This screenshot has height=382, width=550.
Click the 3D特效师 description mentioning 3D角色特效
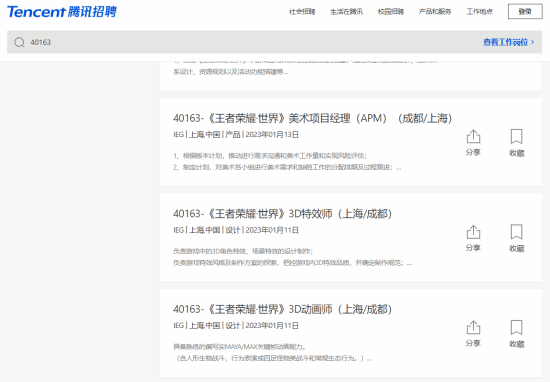(x=293, y=257)
